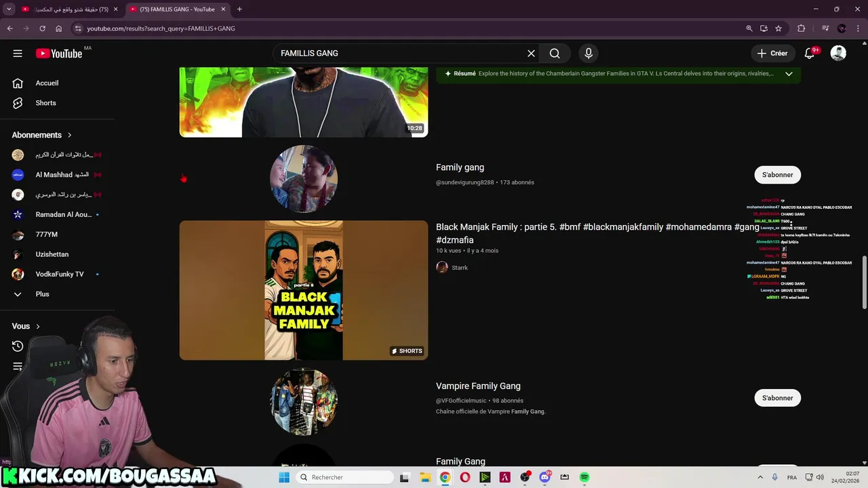View site information icon in address bar
868x488 pixels.
(x=78, y=28)
